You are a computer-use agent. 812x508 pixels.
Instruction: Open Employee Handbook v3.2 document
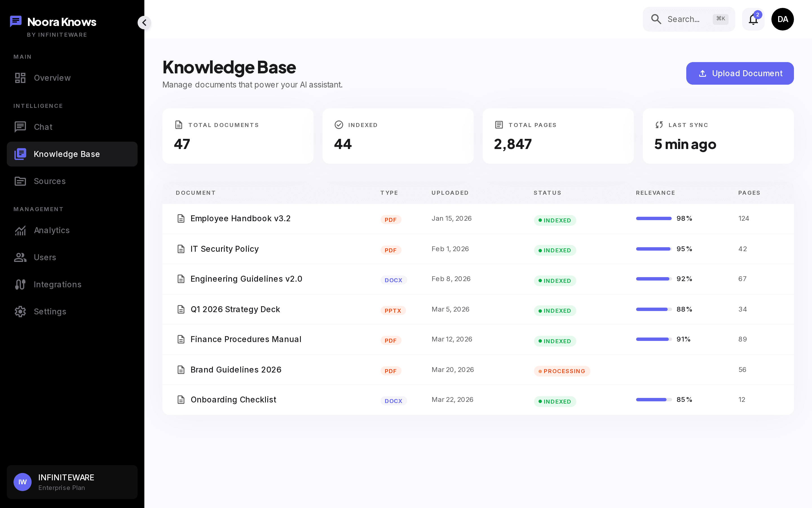(x=240, y=219)
